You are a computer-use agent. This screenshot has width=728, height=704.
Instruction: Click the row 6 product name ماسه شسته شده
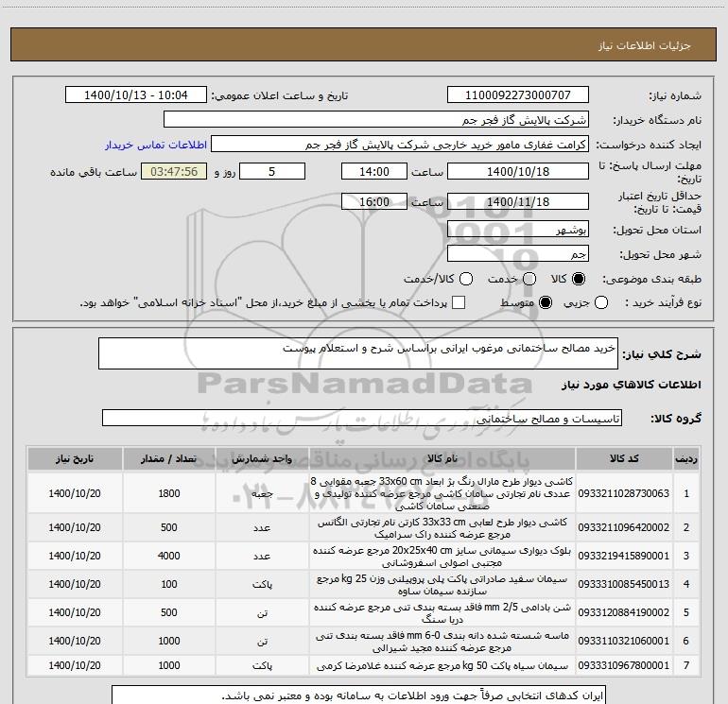click(442, 642)
